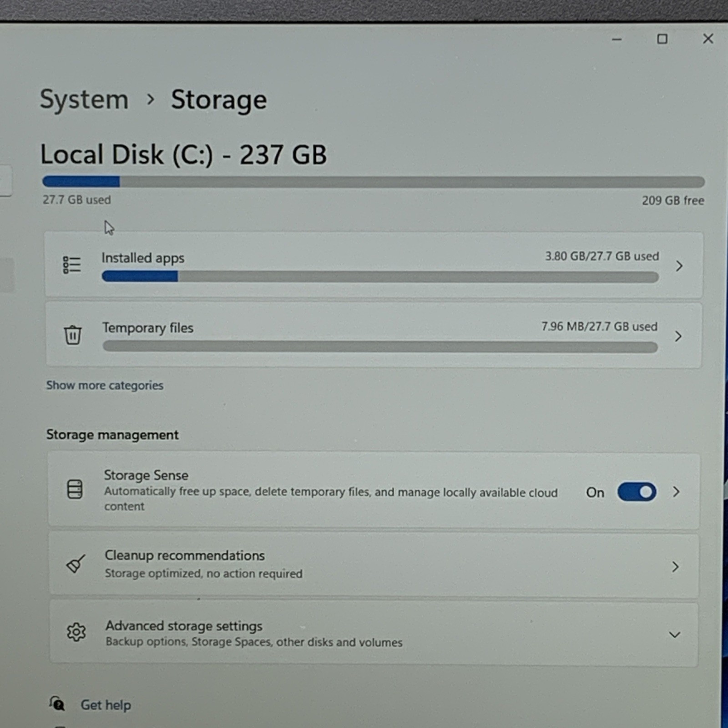Open Installed apps using its chevron

coord(679,266)
